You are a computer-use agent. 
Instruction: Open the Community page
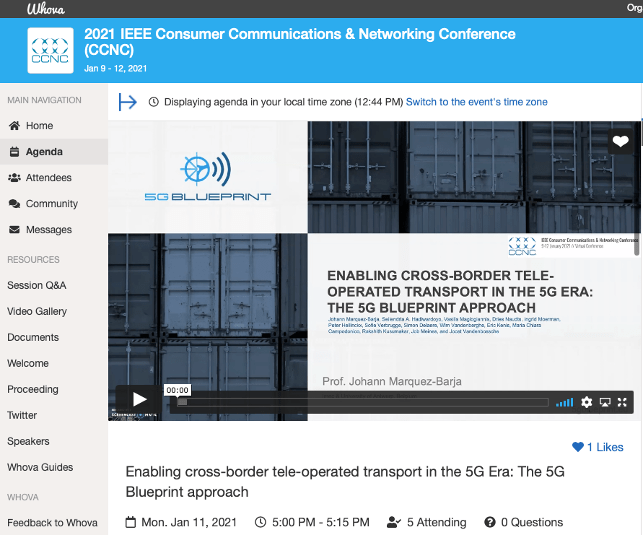point(51,204)
